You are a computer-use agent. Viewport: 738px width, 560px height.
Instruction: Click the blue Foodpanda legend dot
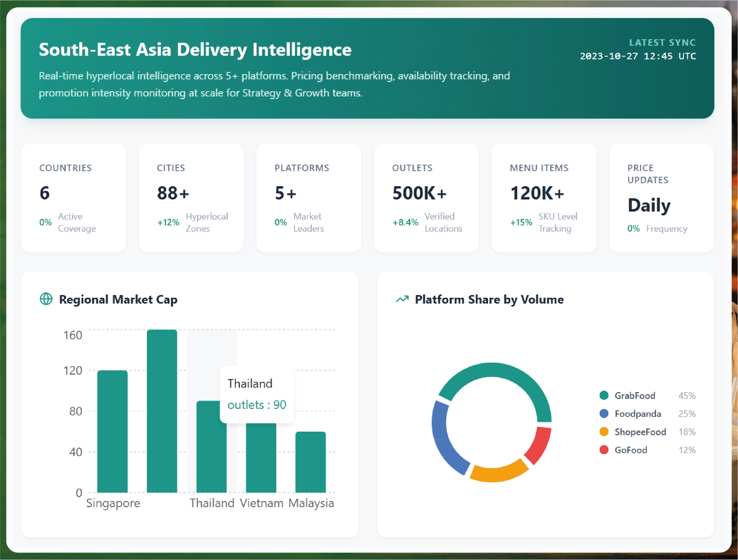tap(603, 414)
